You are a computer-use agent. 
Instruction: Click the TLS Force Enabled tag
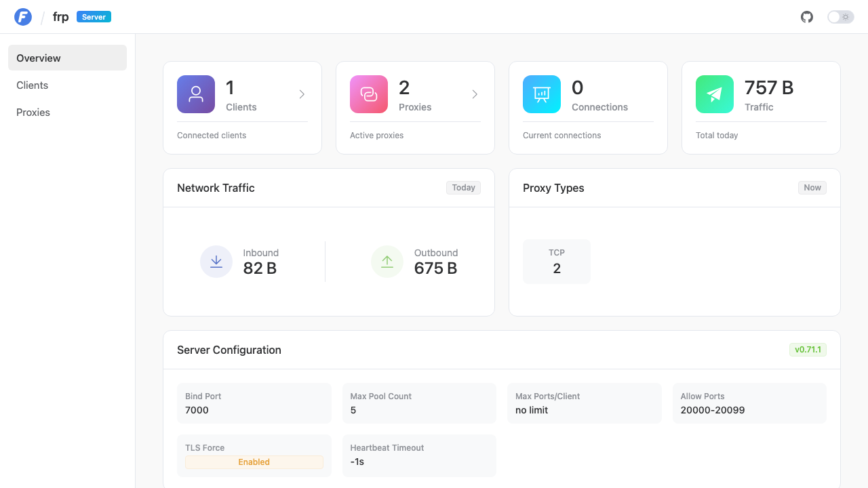[254, 462]
